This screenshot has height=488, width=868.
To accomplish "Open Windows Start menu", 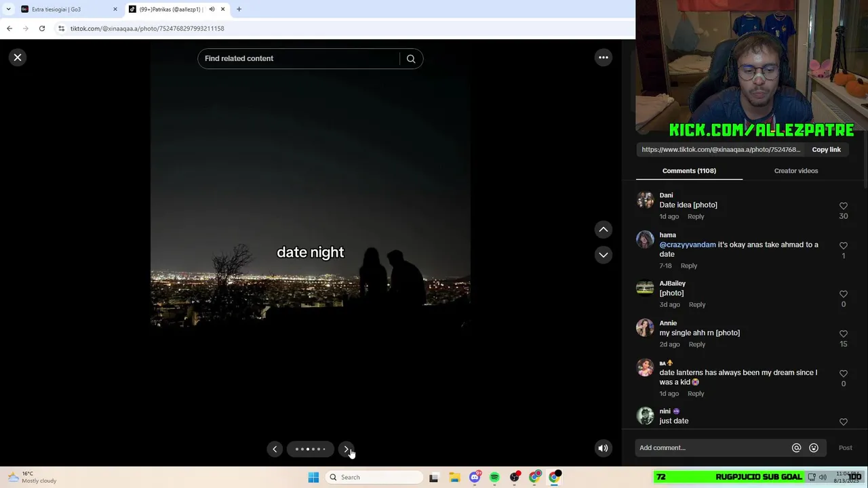I will click(313, 477).
